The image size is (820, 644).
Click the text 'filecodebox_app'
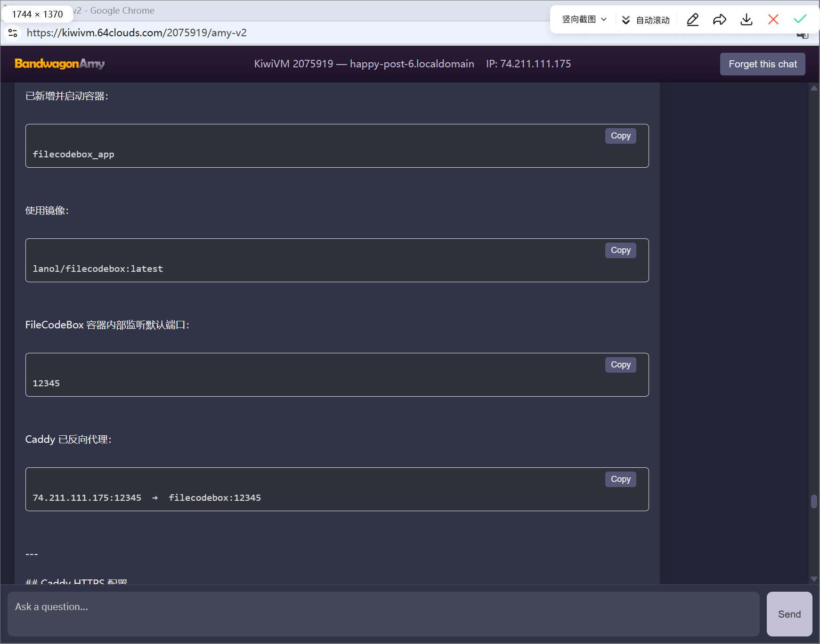click(73, 155)
